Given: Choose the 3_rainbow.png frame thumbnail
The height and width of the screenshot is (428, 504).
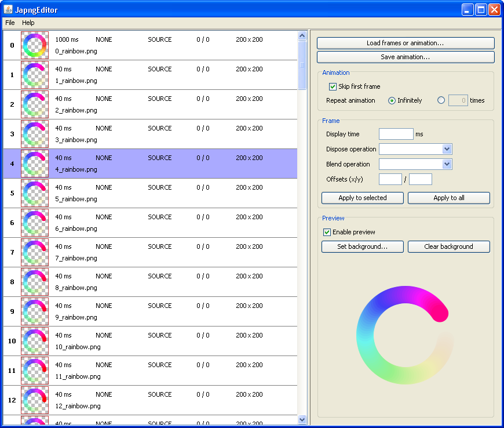Looking at the screenshot, I should click(35, 134).
